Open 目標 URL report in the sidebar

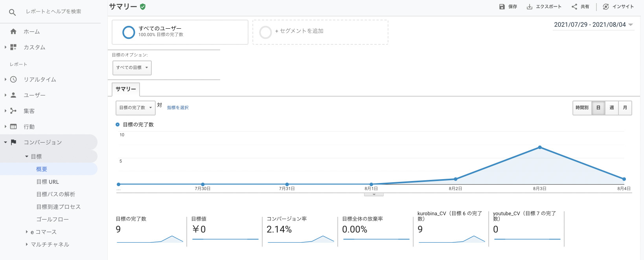coord(48,182)
